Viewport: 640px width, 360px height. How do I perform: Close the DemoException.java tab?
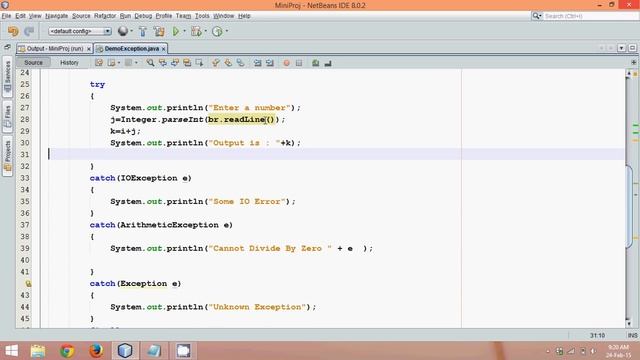[164, 49]
